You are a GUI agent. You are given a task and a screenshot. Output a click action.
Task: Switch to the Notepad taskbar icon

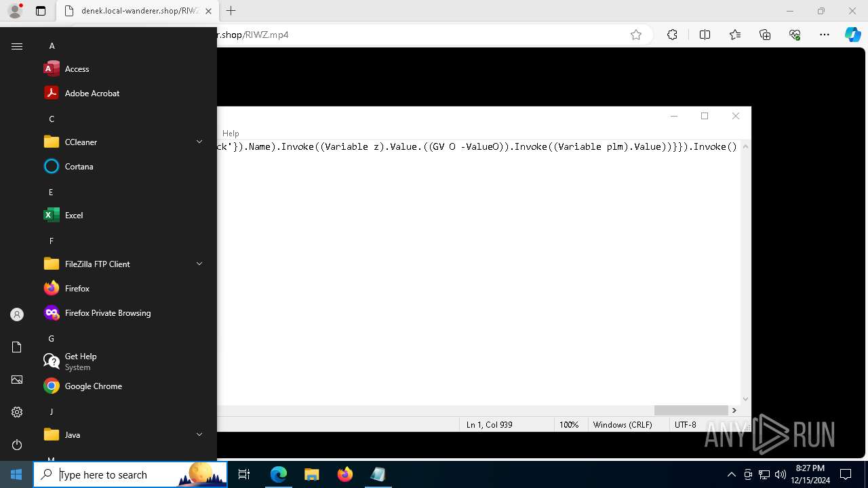click(x=378, y=474)
